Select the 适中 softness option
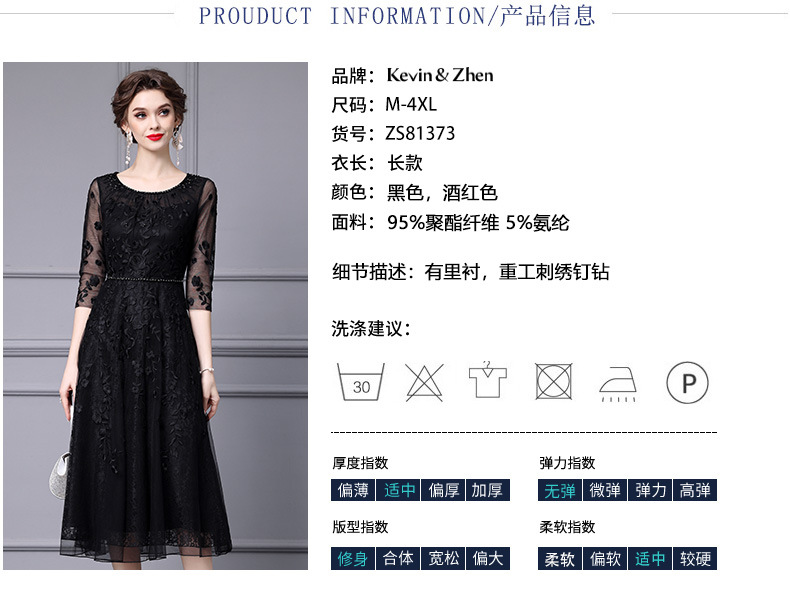This screenshot has width=790, height=600. (650, 558)
